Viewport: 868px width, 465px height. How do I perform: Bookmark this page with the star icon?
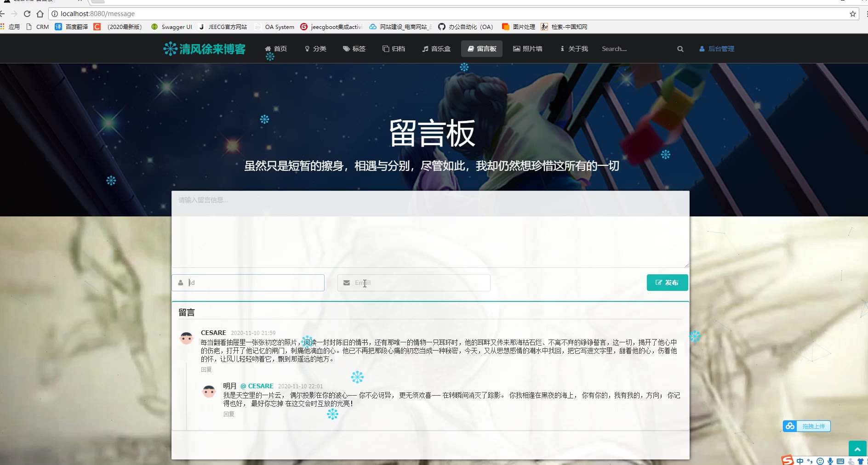pyautogui.click(x=853, y=14)
